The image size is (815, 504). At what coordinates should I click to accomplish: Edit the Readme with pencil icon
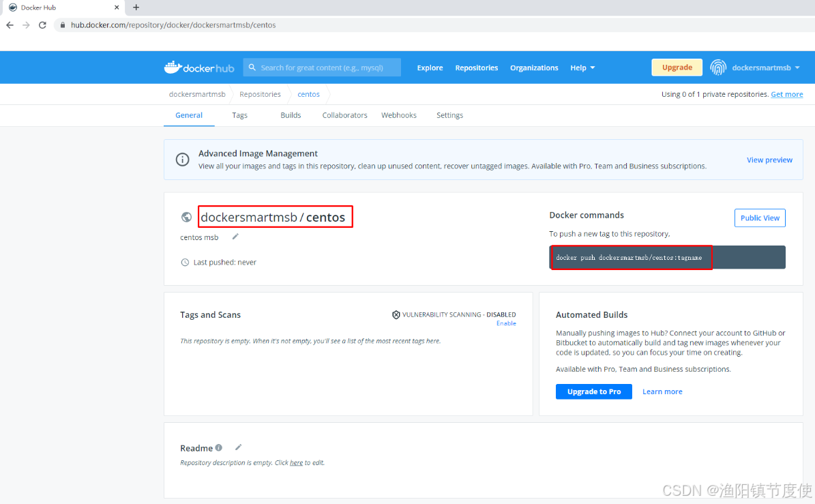point(239,447)
